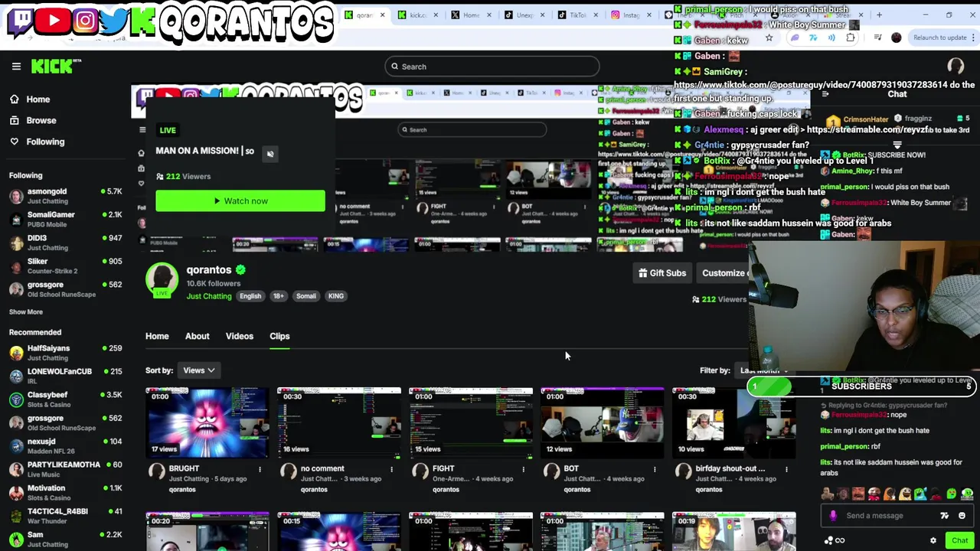Open options menu for FIGHT clip

click(x=523, y=468)
